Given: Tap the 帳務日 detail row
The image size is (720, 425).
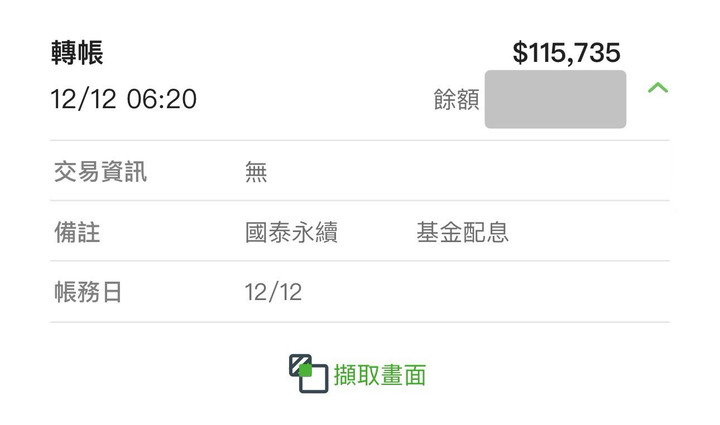Looking at the screenshot, I should tap(360, 291).
